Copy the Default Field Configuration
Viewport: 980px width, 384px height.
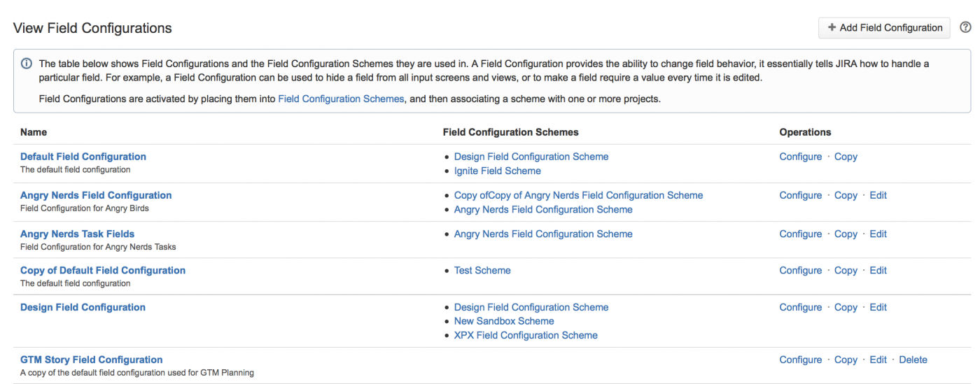pos(846,157)
